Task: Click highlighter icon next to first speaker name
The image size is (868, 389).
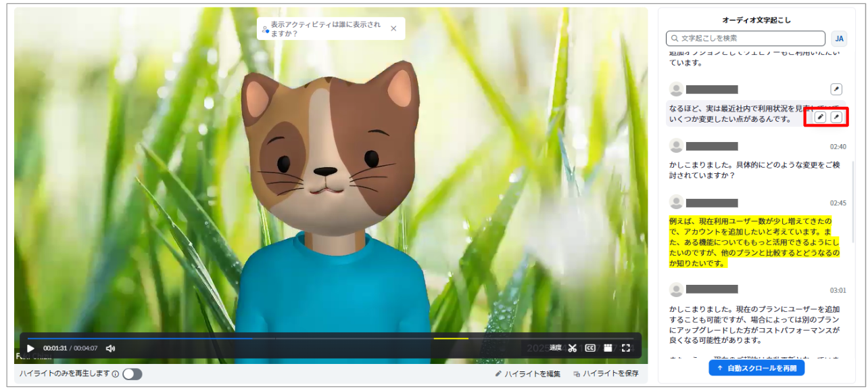Action: [x=836, y=89]
